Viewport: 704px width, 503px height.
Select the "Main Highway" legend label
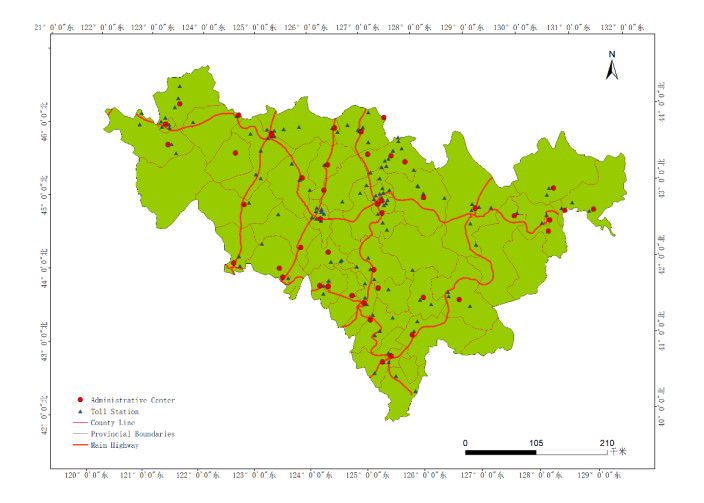point(114,446)
